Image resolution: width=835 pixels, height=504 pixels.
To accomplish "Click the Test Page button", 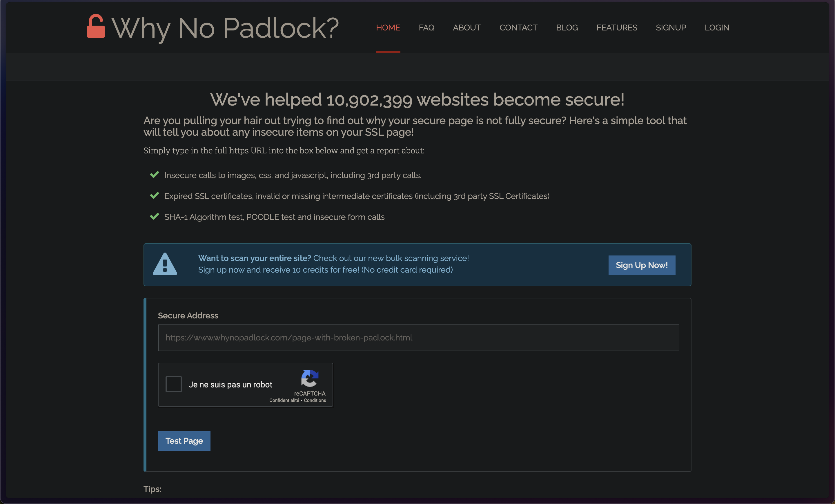I will (x=184, y=441).
